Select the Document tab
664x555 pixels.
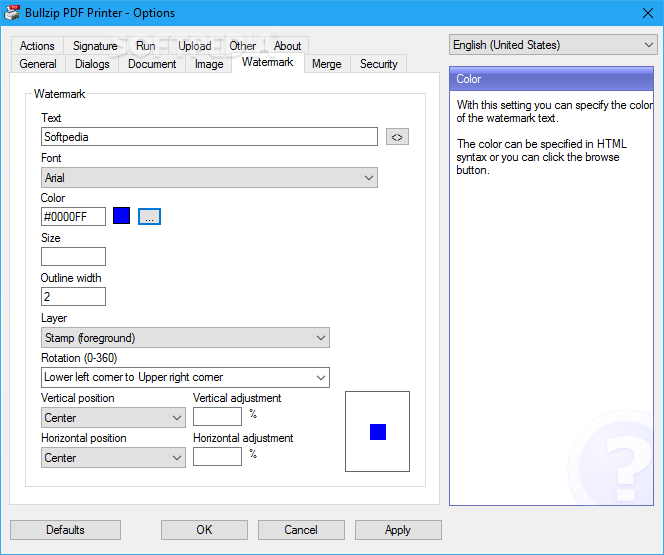pos(152,64)
